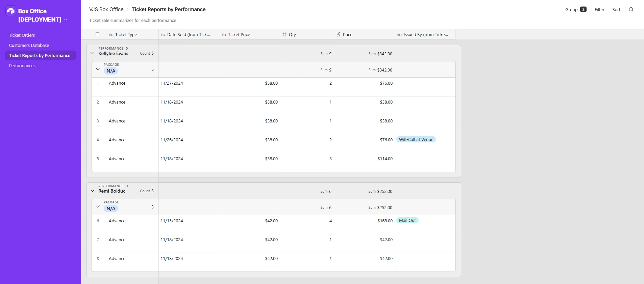644x284 pixels.
Task: Select row 8 Advance ticket type cell
Action: coord(125,262)
